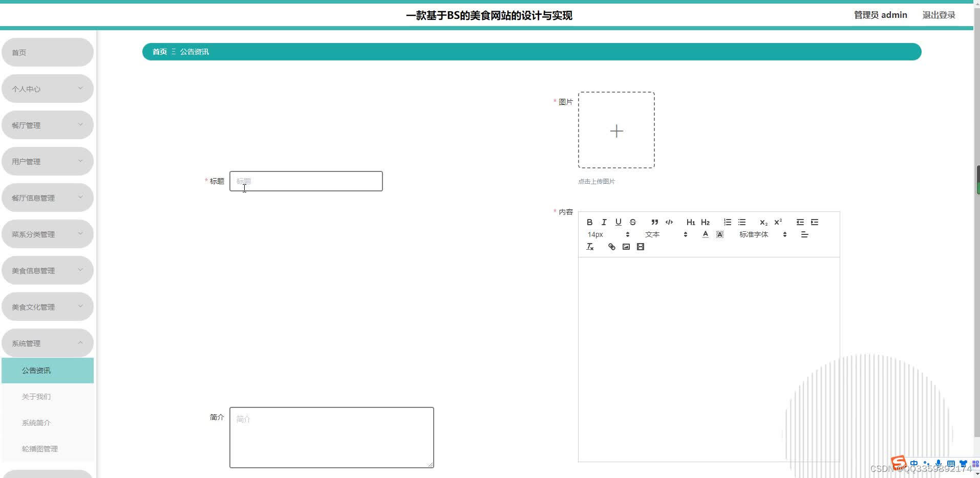
Task: Select 系统简介 submenu item
Action: coord(48,423)
